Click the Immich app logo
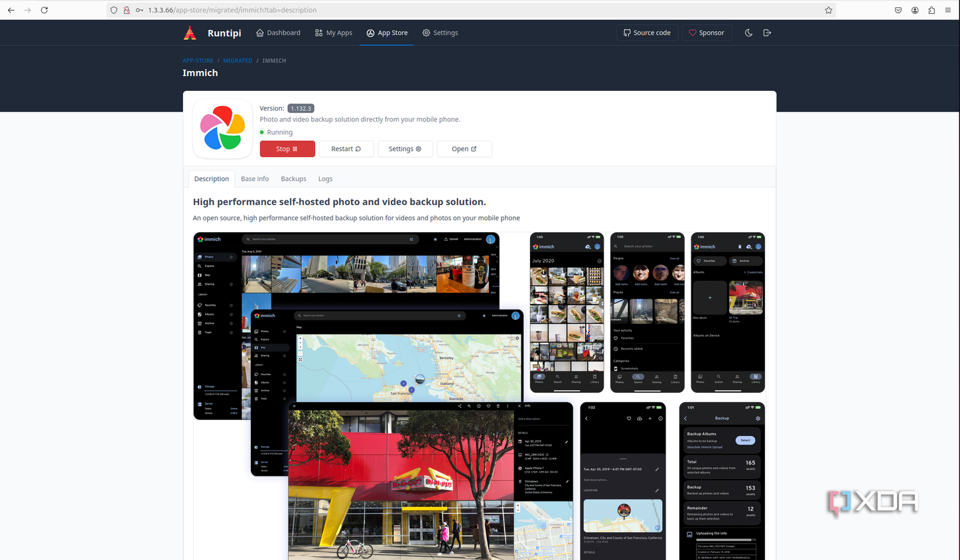 (x=222, y=128)
